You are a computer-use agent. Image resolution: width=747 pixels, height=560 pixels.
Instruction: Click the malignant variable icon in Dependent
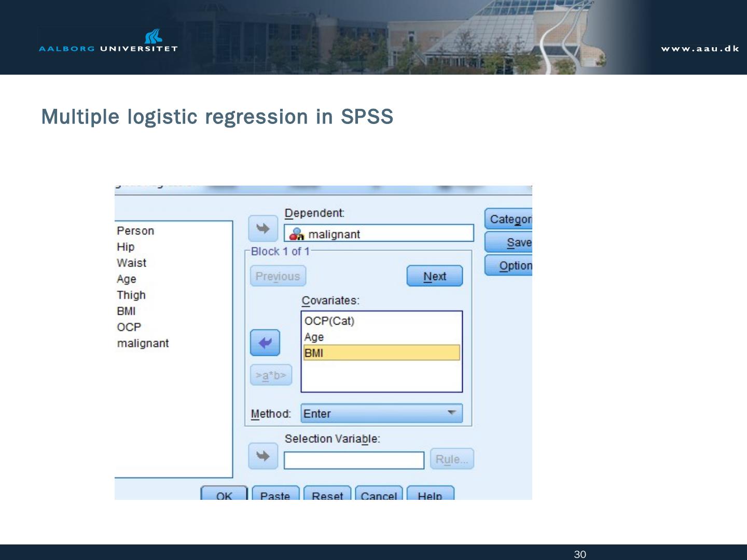pos(297,234)
